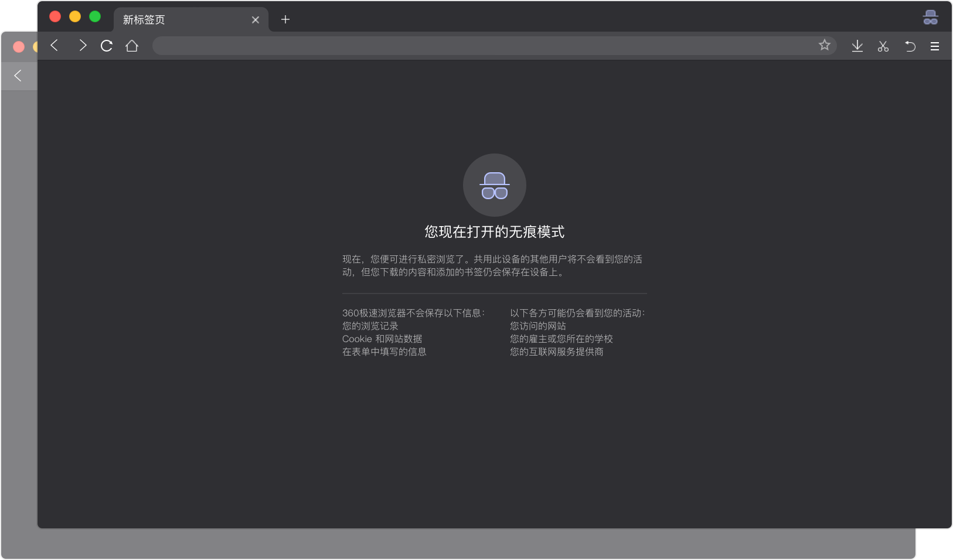Maximize the browser with the green button
Image resolution: width=953 pixels, height=560 pixels.
pyautogui.click(x=94, y=16)
